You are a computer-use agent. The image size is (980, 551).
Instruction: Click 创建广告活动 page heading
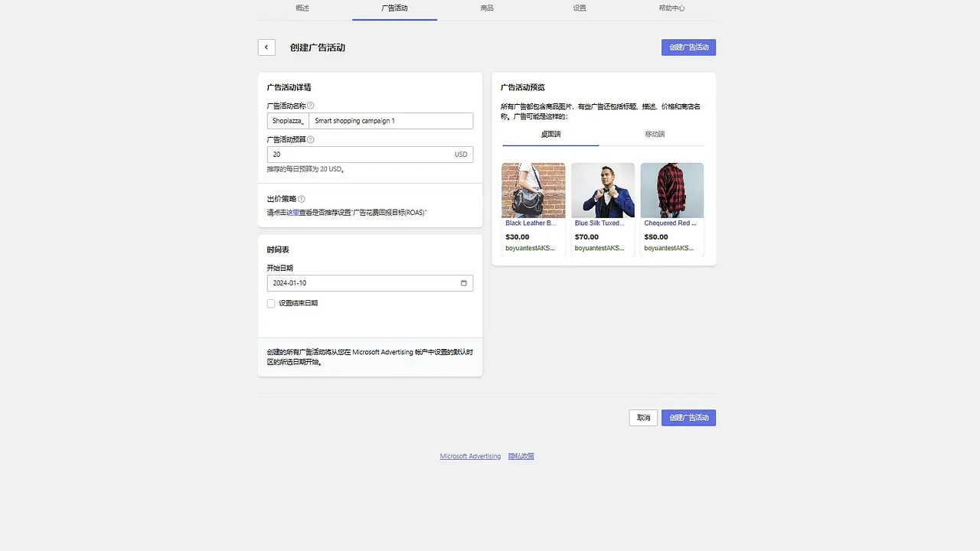click(x=318, y=47)
